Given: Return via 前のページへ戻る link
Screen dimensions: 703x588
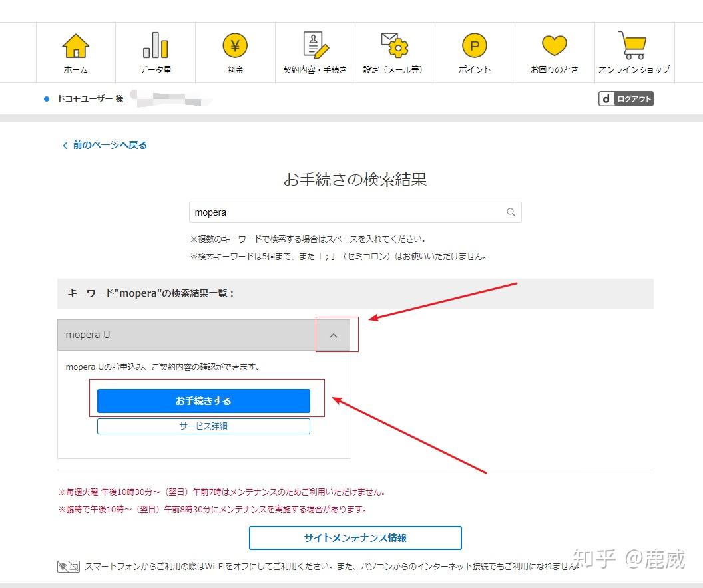Looking at the screenshot, I should click(x=105, y=145).
